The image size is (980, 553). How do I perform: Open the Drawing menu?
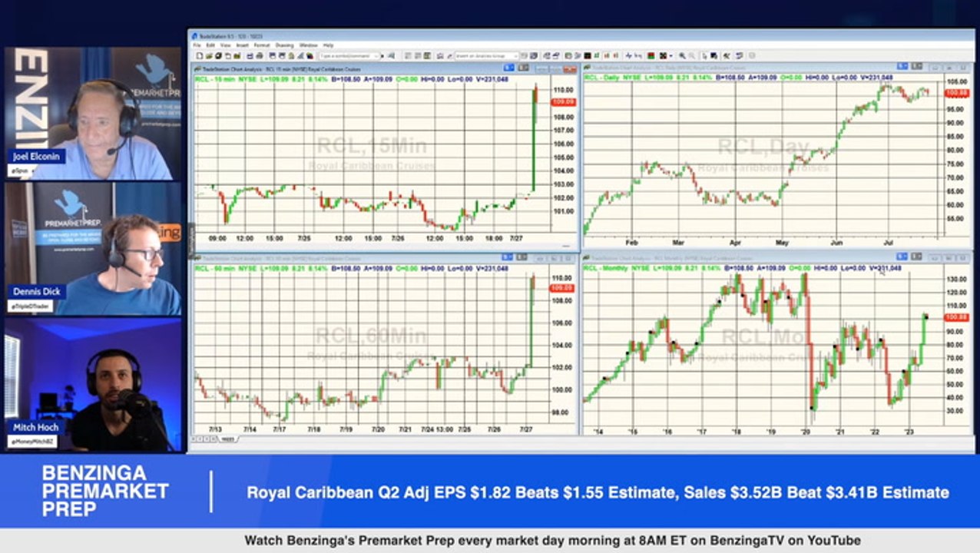284,45
